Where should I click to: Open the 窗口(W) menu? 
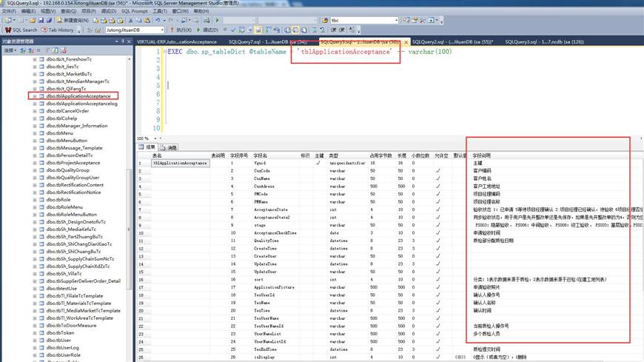coord(180,11)
